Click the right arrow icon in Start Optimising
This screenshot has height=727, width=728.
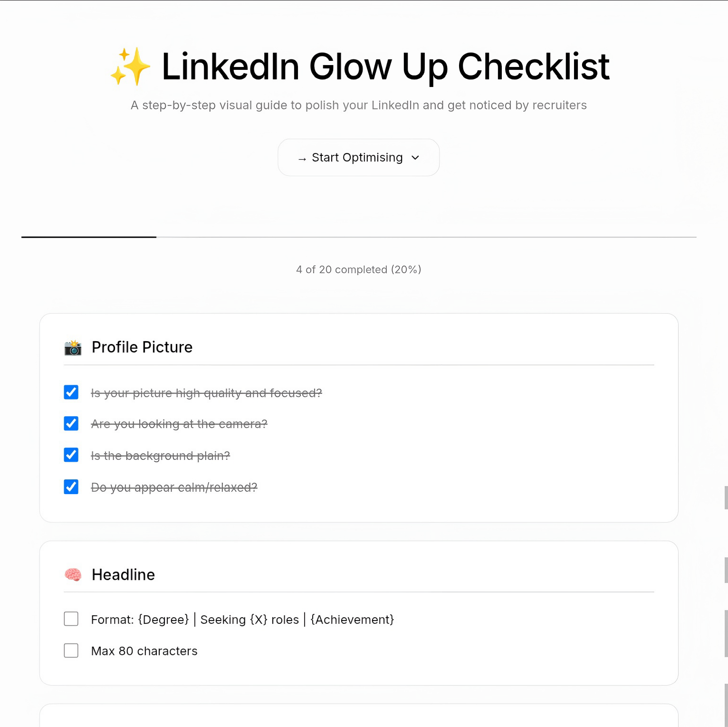(x=302, y=159)
